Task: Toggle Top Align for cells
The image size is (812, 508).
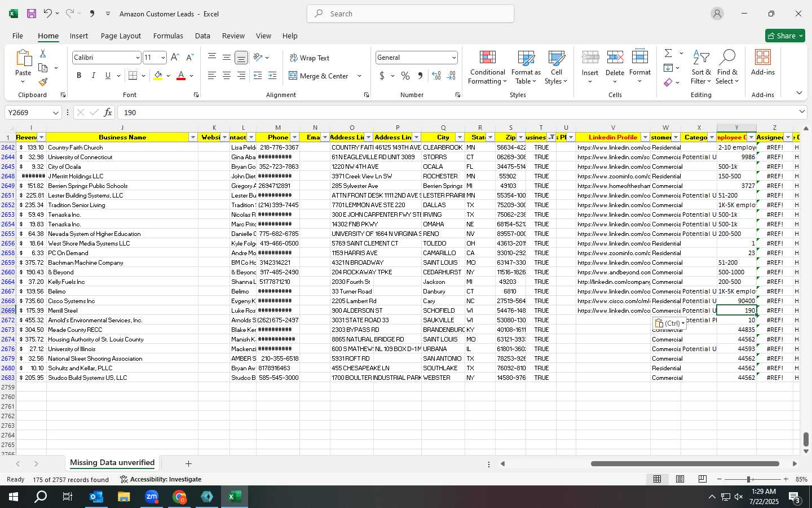Action: tap(211, 58)
